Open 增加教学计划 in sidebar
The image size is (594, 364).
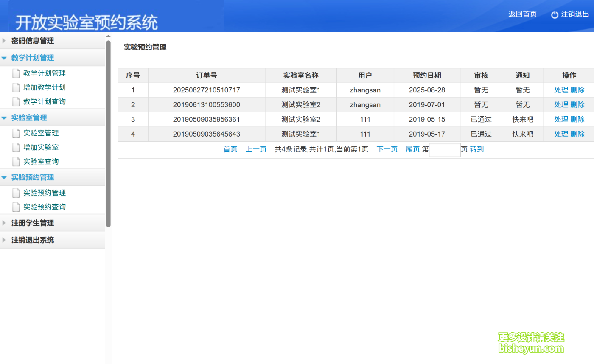click(x=45, y=88)
